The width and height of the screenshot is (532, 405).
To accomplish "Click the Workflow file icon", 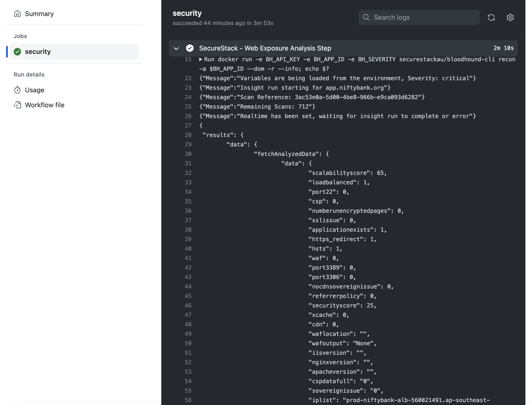I will [17, 105].
